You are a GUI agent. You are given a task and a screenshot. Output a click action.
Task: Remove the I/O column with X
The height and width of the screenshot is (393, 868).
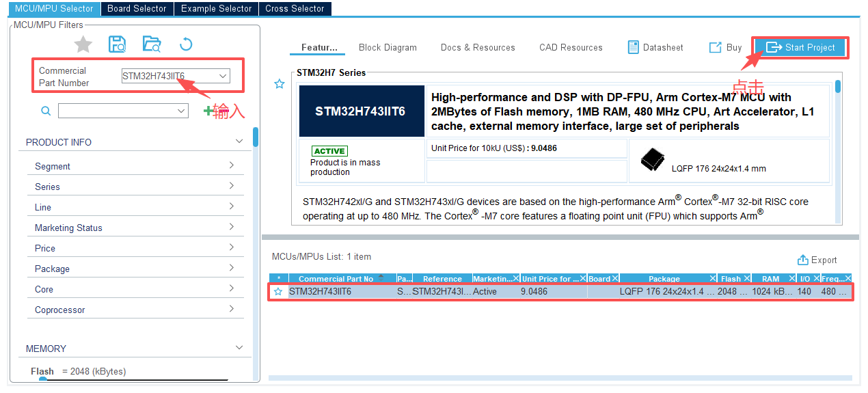(x=816, y=278)
